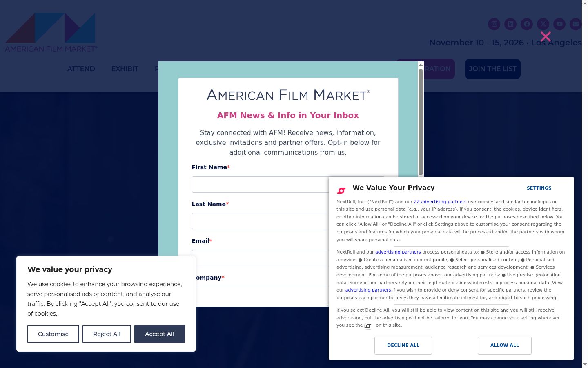
Task: Click the page scrollbar's down arrow
Action: coord(585,365)
